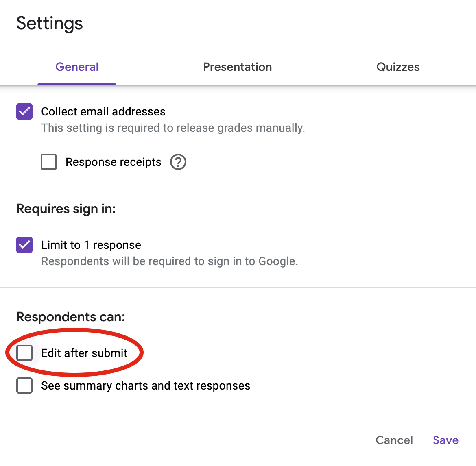Check the See summary charts checkbox square
Image resolution: width=476 pixels, height=466 pixels.
point(24,385)
